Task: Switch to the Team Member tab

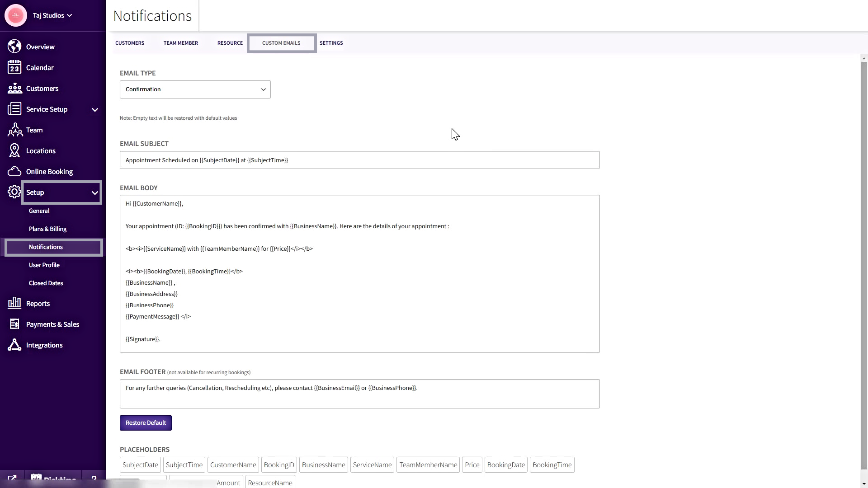Action: coord(180,43)
